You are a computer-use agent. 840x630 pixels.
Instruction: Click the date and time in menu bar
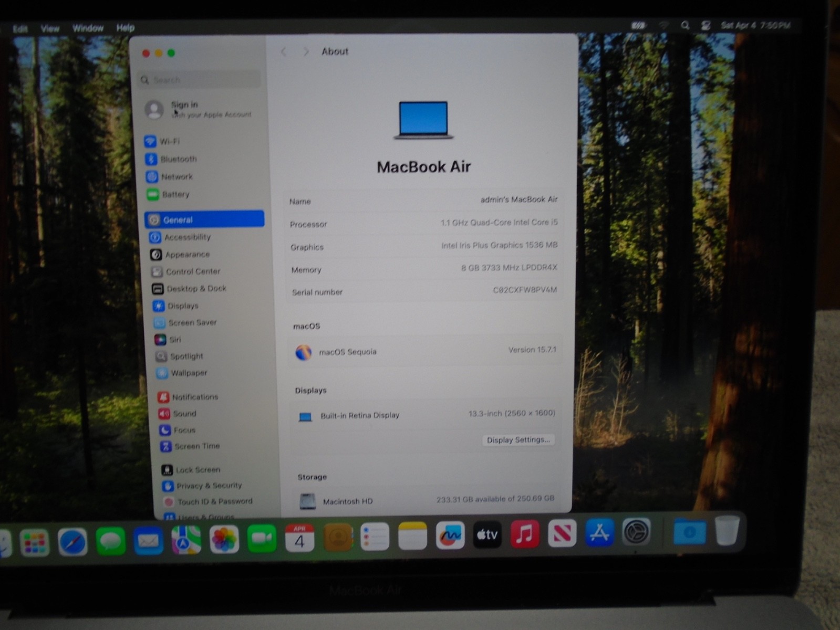tap(755, 25)
